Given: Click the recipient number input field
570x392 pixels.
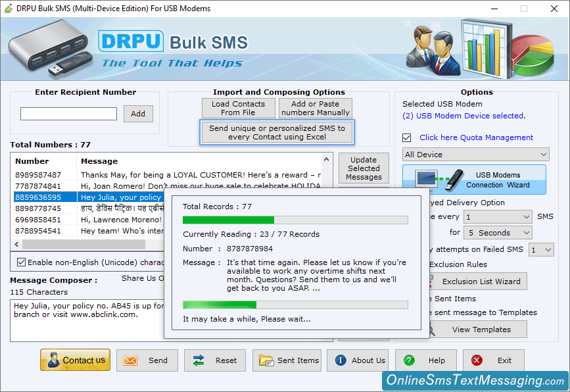Looking at the screenshot, I should tap(69, 114).
